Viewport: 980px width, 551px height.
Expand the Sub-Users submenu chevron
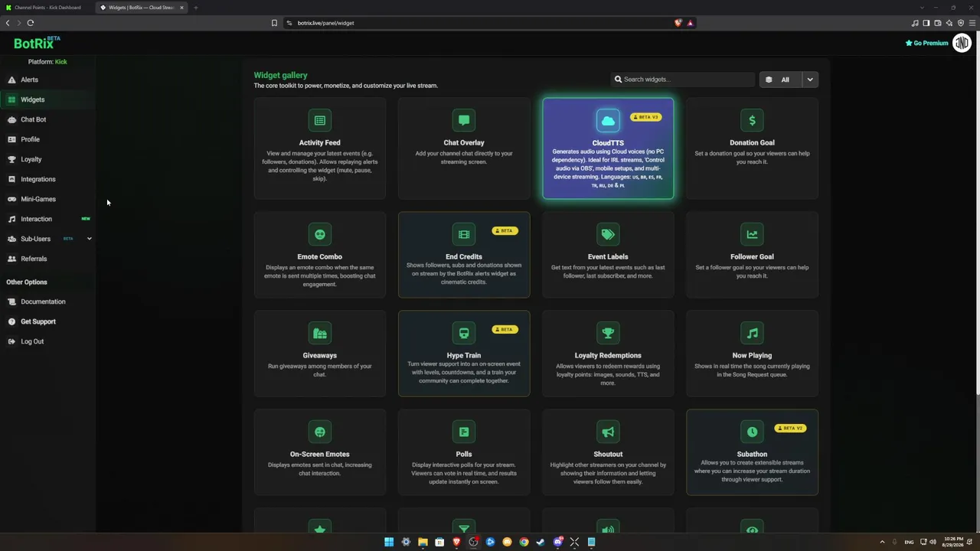pyautogui.click(x=89, y=239)
